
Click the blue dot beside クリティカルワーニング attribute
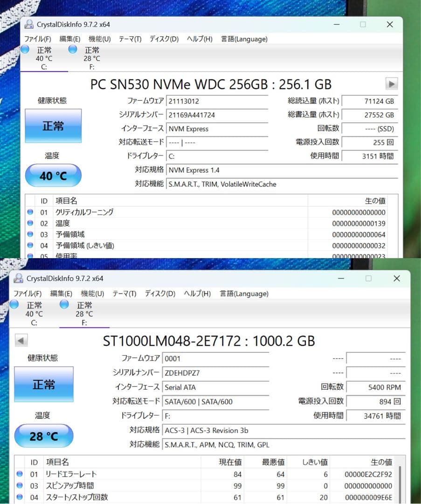point(29,212)
